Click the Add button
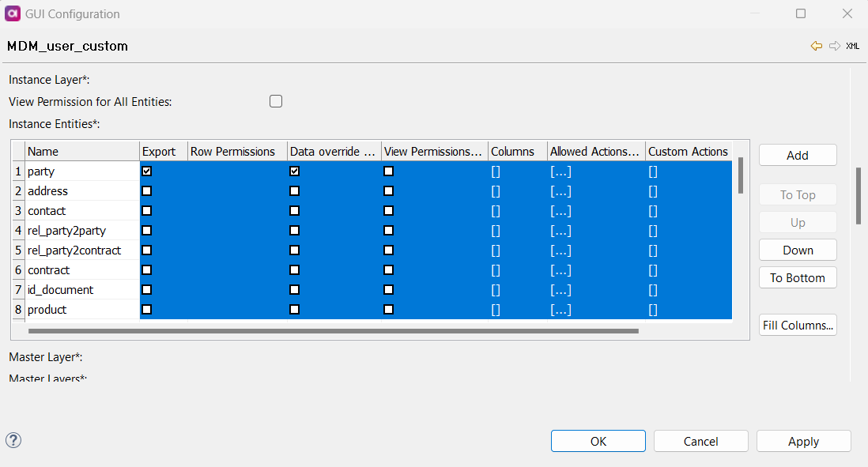 pyautogui.click(x=797, y=155)
